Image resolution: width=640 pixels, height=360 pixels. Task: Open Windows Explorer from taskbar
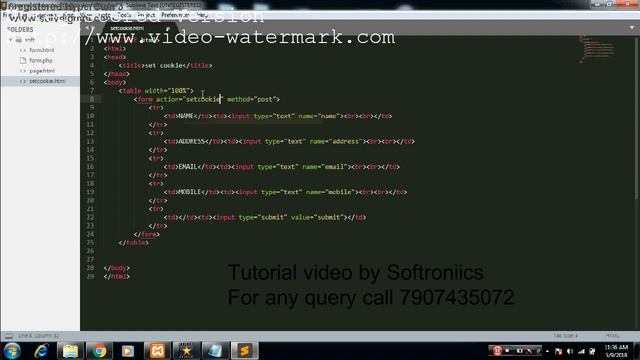(70, 351)
